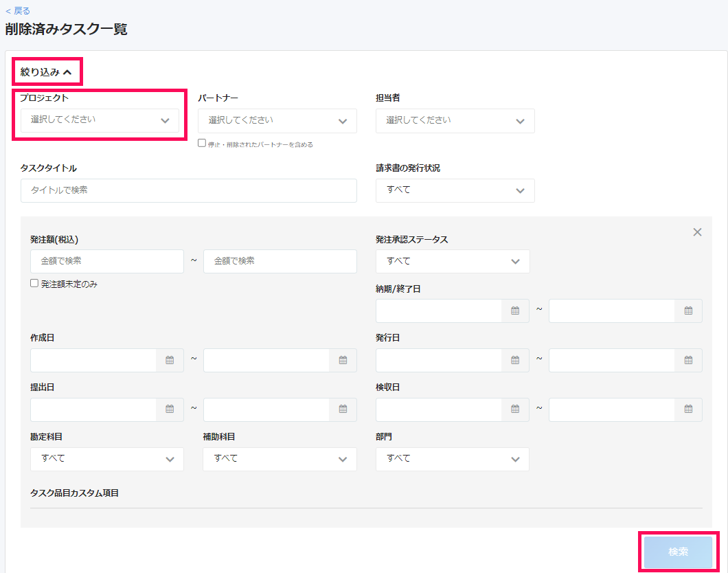Open calendar for 作成日 start date
The width and height of the screenshot is (728, 573).
(170, 360)
